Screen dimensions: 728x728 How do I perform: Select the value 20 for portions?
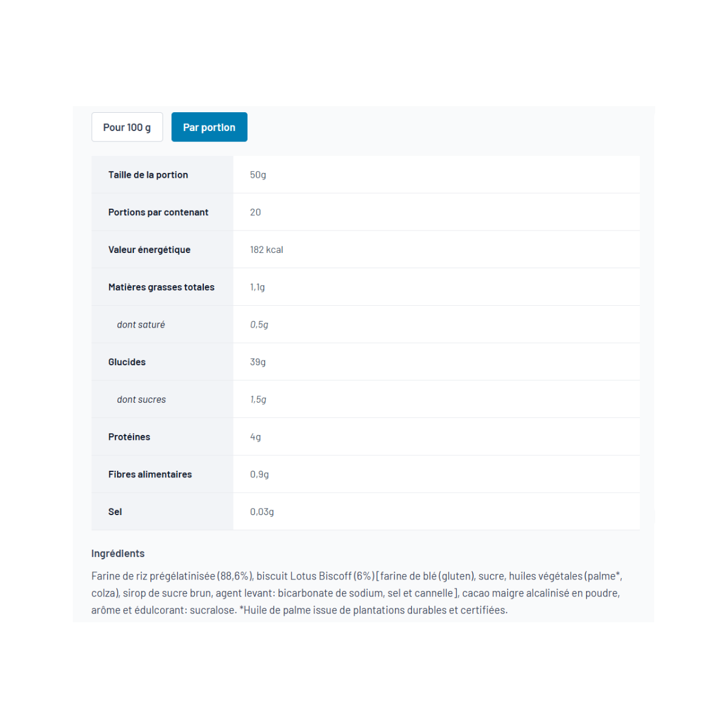click(x=255, y=212)
